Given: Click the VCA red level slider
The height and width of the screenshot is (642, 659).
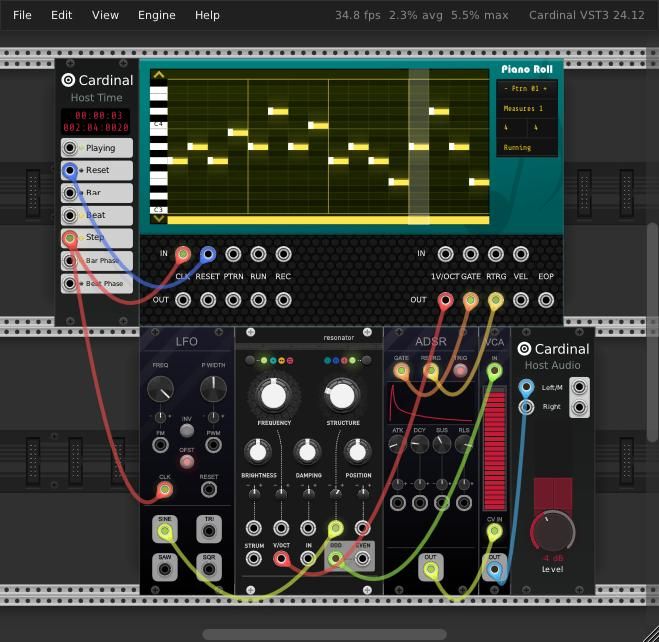Looking at the screenshot, I should [x=494, y=450].
